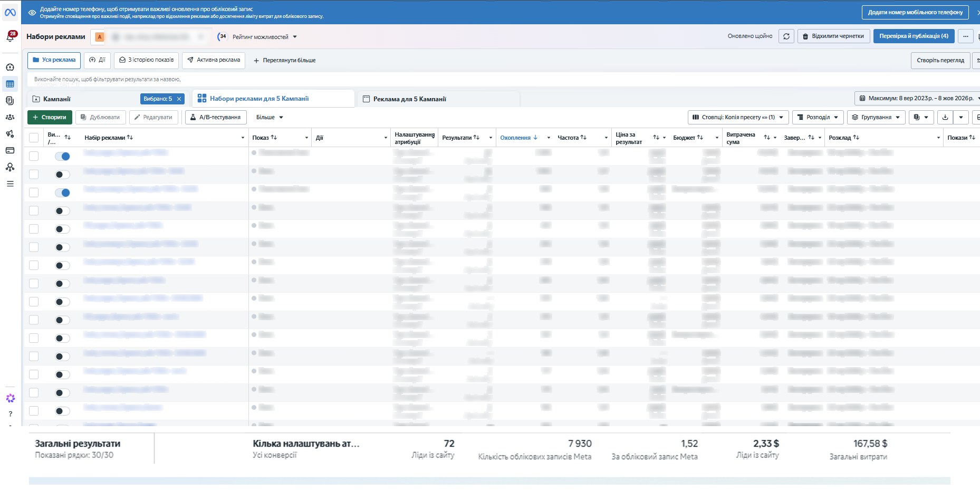Open Стовпці: Копія пресету dropdown
Screen dimensions: 980x491
coord(738,117)
